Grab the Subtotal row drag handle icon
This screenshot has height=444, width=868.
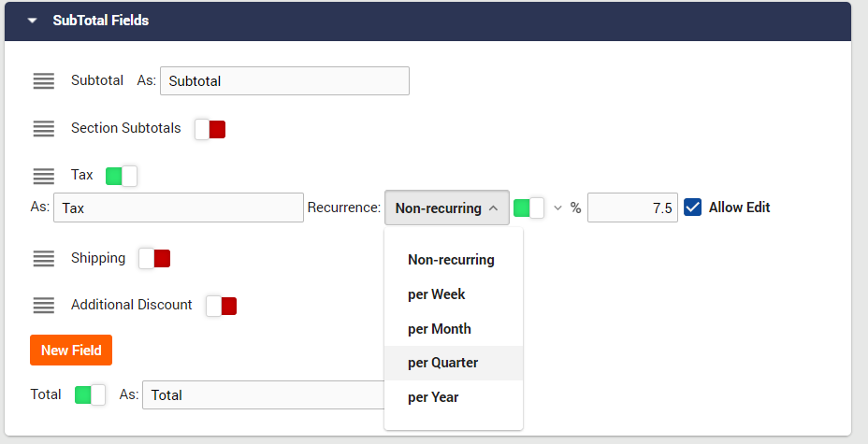pyautogui.click(x=44, y=80)
